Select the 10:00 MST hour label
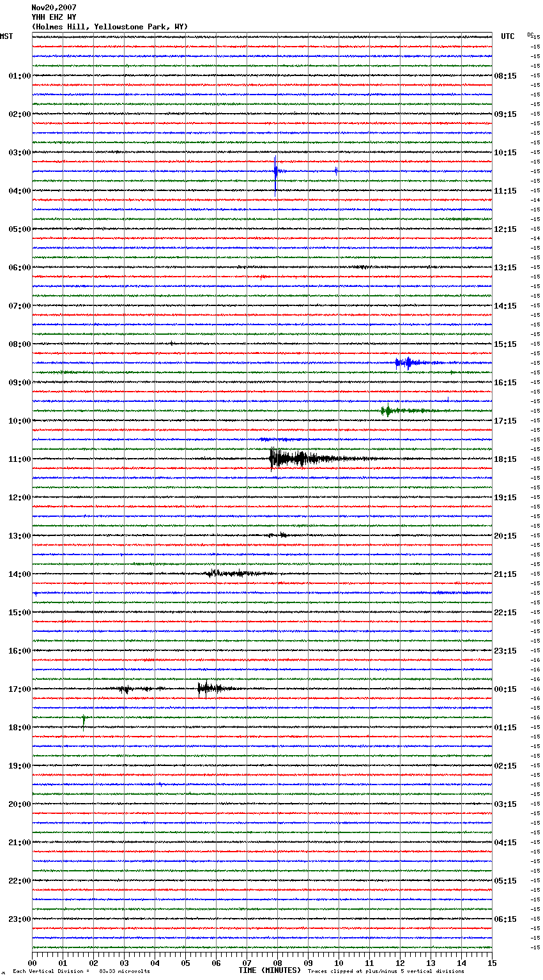 [19, 421]
